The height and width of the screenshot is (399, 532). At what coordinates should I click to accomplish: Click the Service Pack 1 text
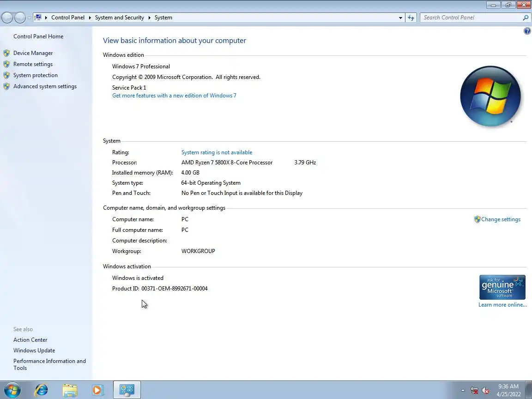coord(129,88)
